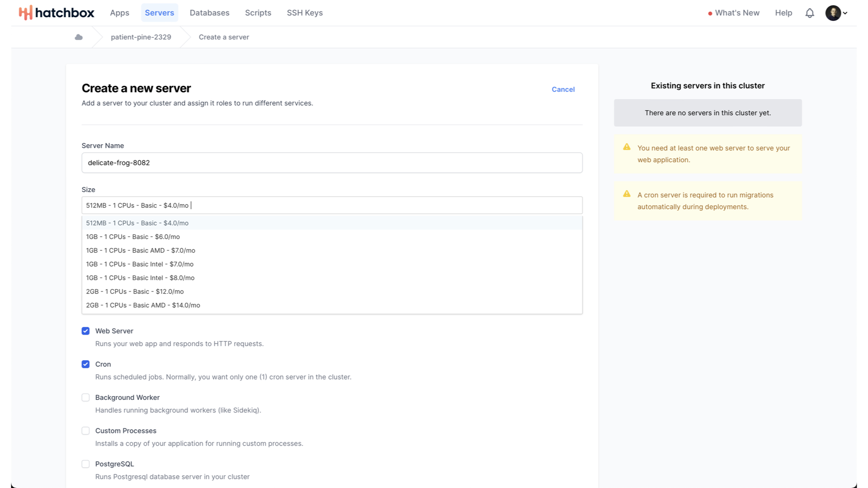The width and height of the screenshot is (868, 488).
Task: Click the Size combo box field
Action: [x=332, y=205]
